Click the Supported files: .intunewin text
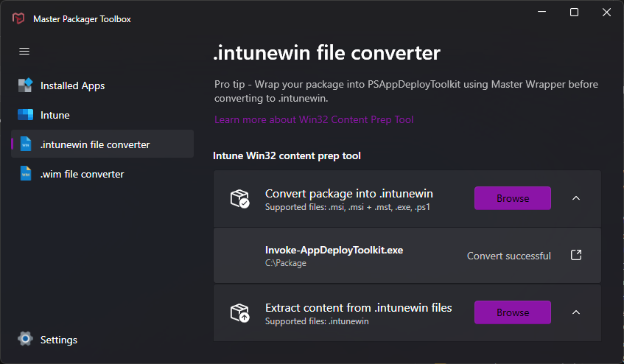 317,321
